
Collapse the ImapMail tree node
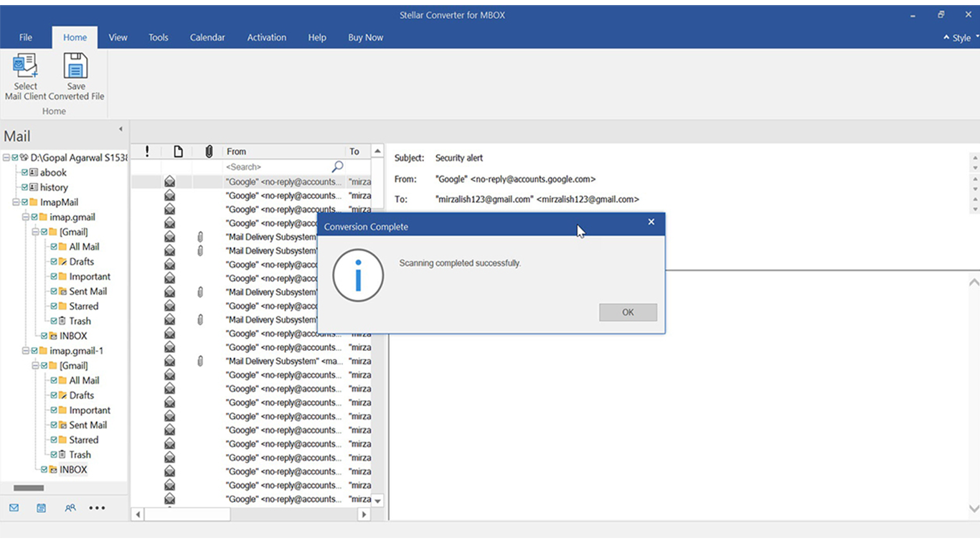tap(17, 202)
